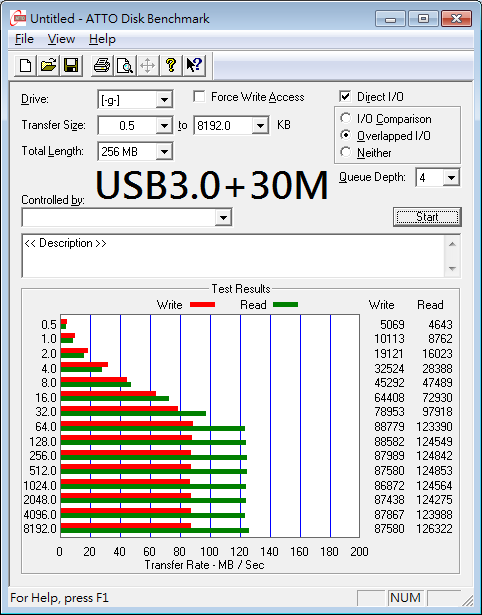
Task: Click the Open file folder icon
Action: [48, 66]
